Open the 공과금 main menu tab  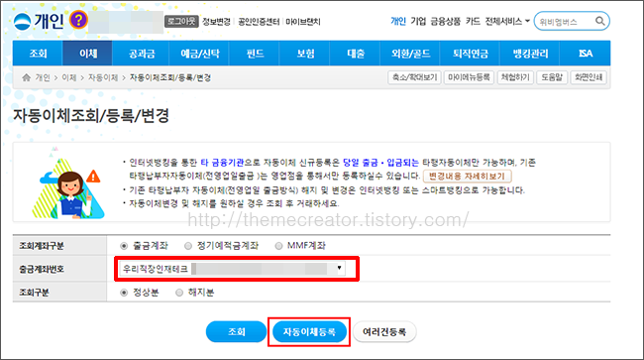click(142, 53)
